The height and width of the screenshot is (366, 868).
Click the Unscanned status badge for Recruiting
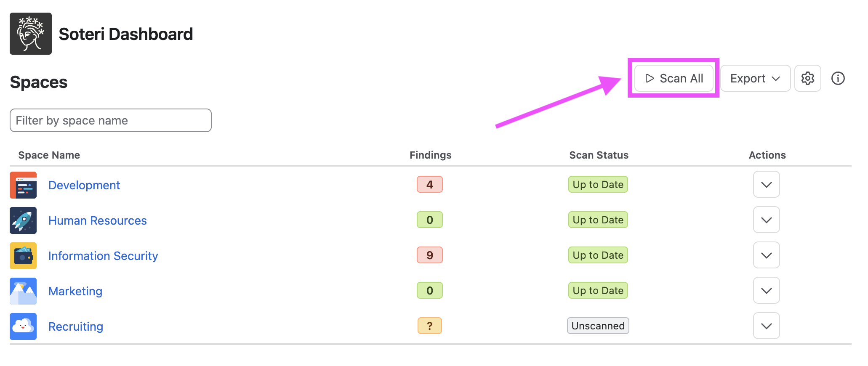598,326
